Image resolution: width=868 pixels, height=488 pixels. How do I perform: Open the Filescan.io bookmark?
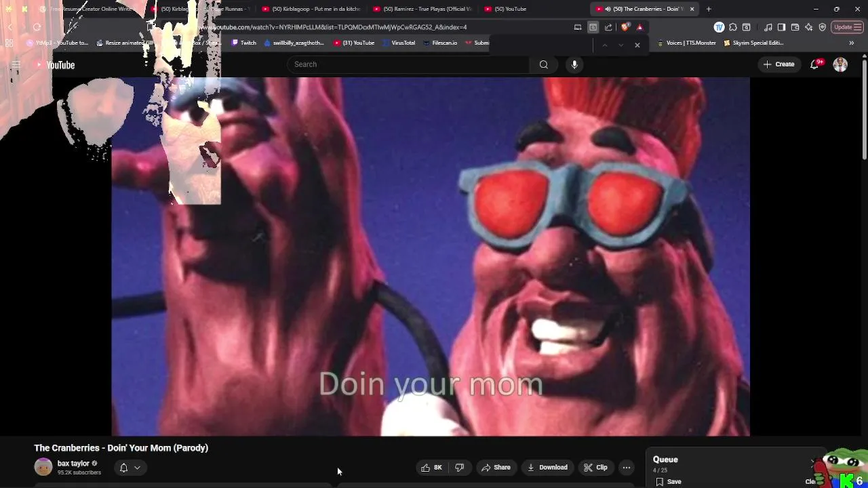(x=440, y=43)
